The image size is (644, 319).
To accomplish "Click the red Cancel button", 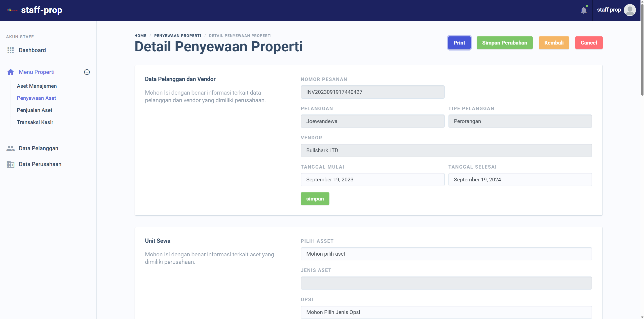I will [x=589, y=43].
